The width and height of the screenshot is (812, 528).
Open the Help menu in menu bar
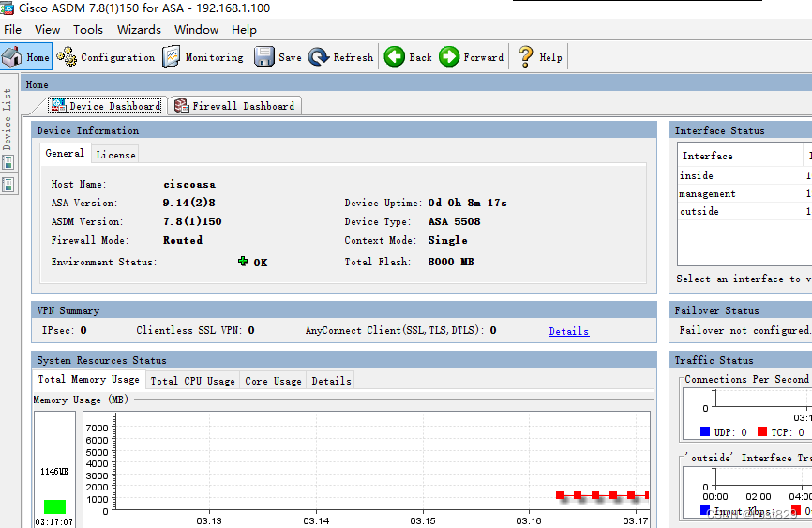click(x=244, y=29)
